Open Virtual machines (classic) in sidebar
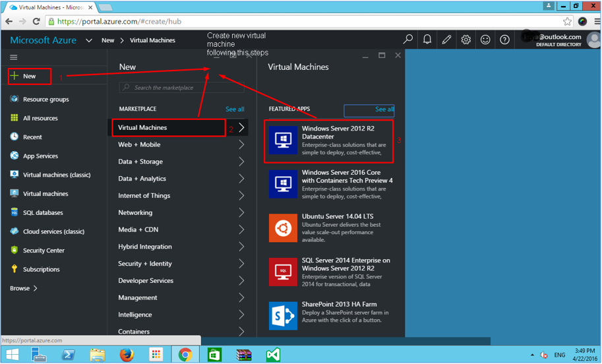The image size is (602, 364). coord(57,175)
